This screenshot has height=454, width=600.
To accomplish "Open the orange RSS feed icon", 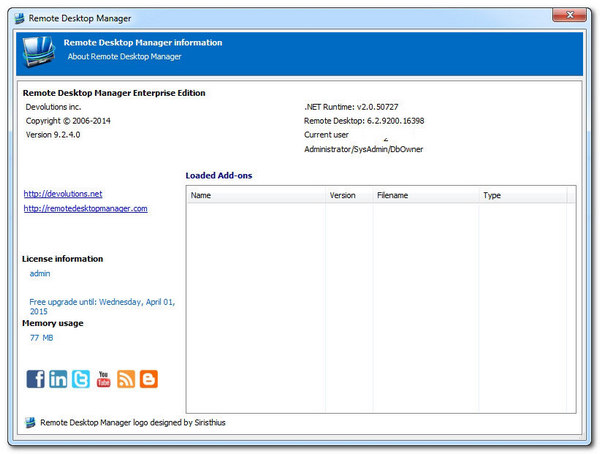I will tap(126, 379).
